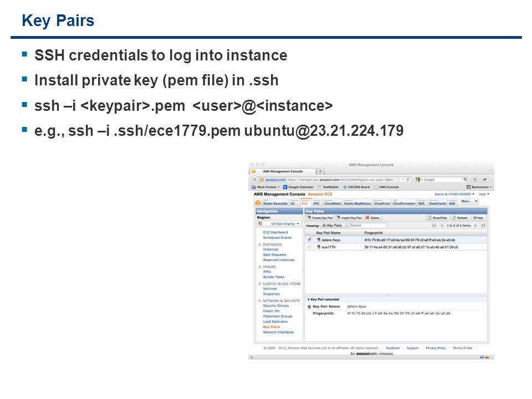Open the US East (Virginia) region dropdown
Image resolution: width=532 pixels, height=399 pixels.
pyautogui.click(x=279, y=223)
